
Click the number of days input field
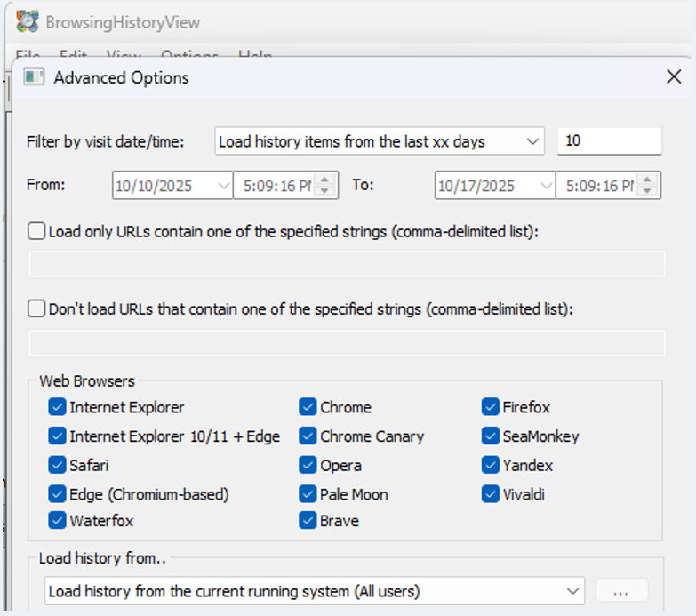[609, 141]
